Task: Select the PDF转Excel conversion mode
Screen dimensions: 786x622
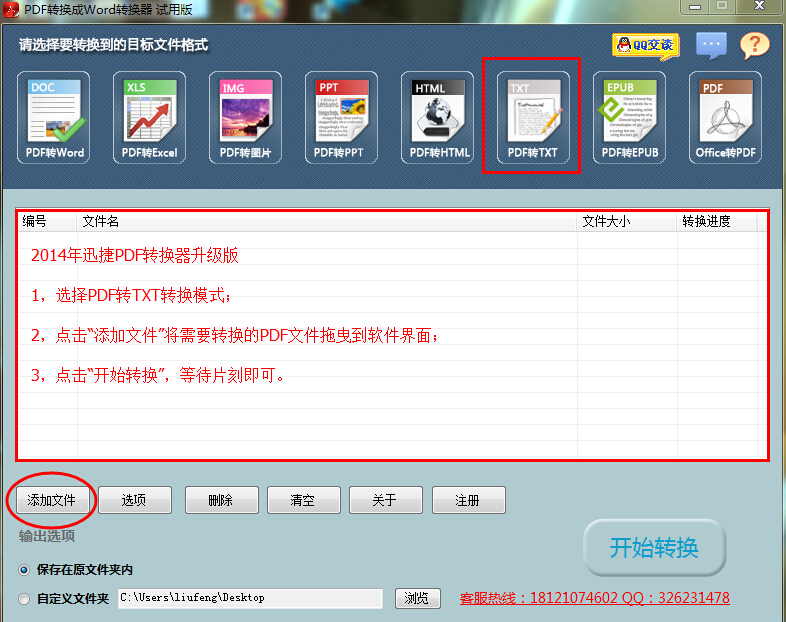Action: click(149, 117)
